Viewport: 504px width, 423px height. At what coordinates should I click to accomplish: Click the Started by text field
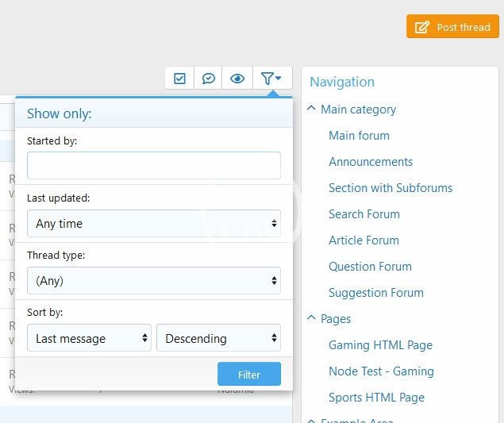tap(154, 166)
